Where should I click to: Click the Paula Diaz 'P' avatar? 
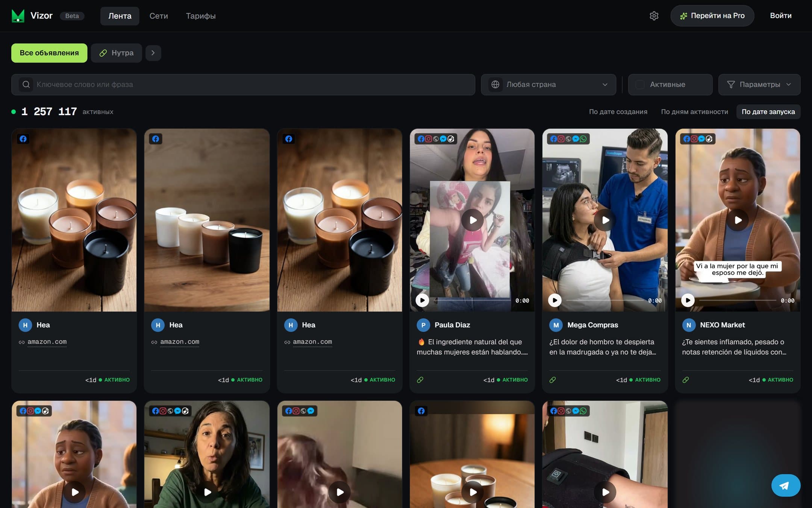pos(423,325)
